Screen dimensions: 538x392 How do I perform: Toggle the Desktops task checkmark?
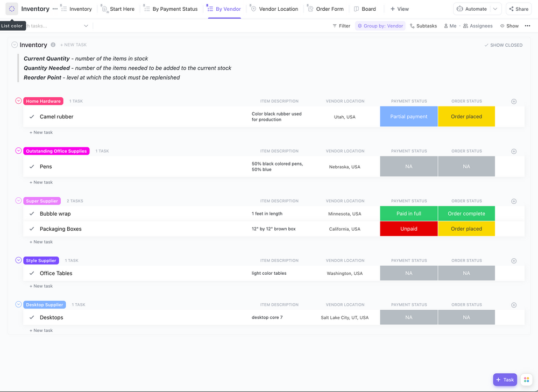point(32,318)
